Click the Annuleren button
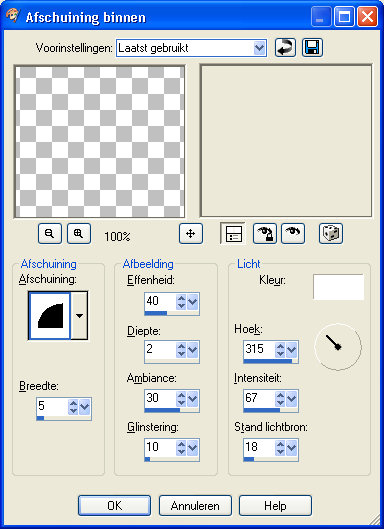This screenshot has width=384, height=529. (x=195, y=505)
